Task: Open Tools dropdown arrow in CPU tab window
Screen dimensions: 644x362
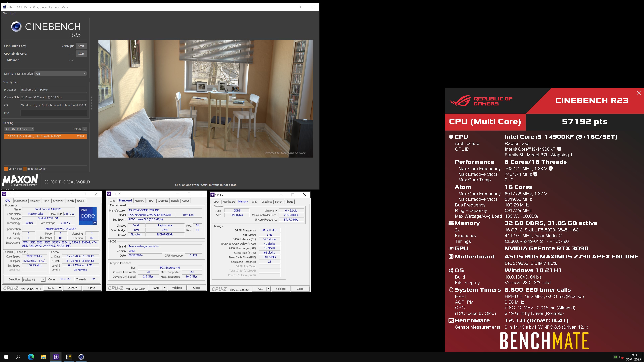Action: pyautogui.click(x=60, y=288)
